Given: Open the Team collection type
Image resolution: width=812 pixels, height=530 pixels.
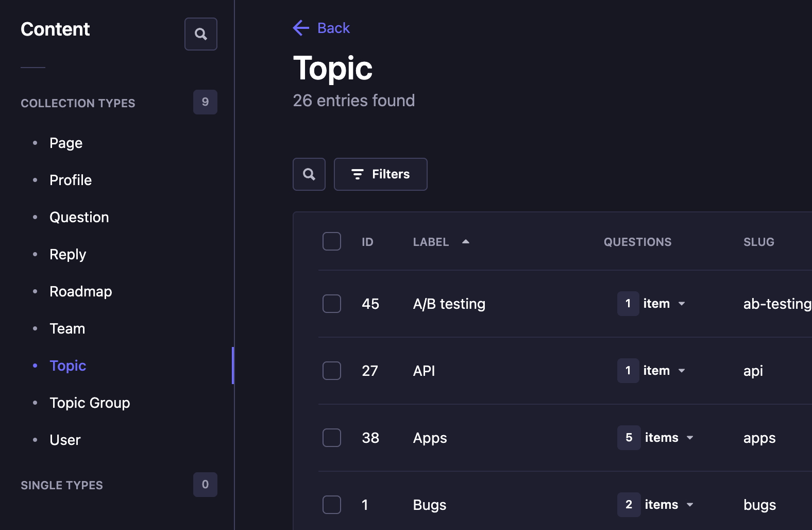Looking at the screenshot, I should pos(67,328).
